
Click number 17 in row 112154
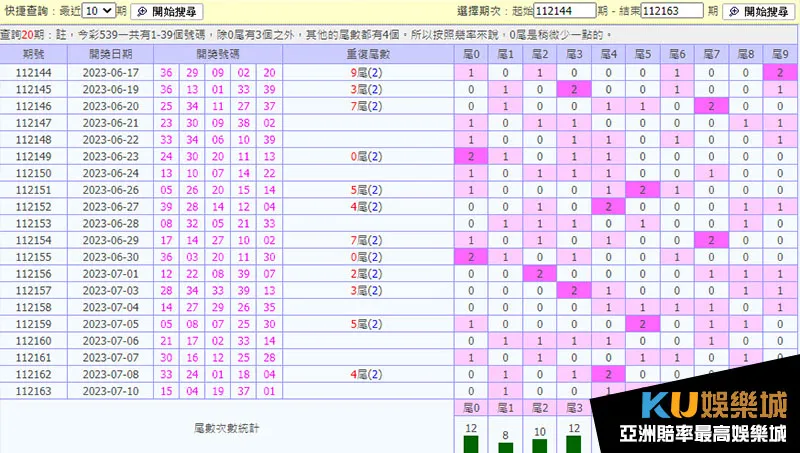166,240
